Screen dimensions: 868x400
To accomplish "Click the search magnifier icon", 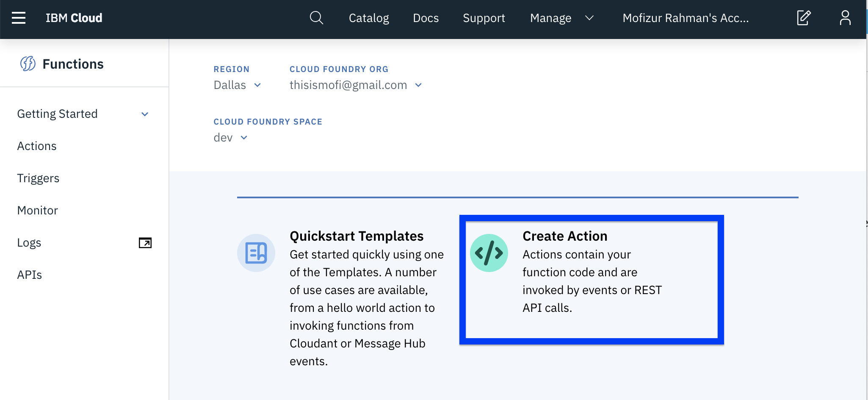I will point(316,18).
